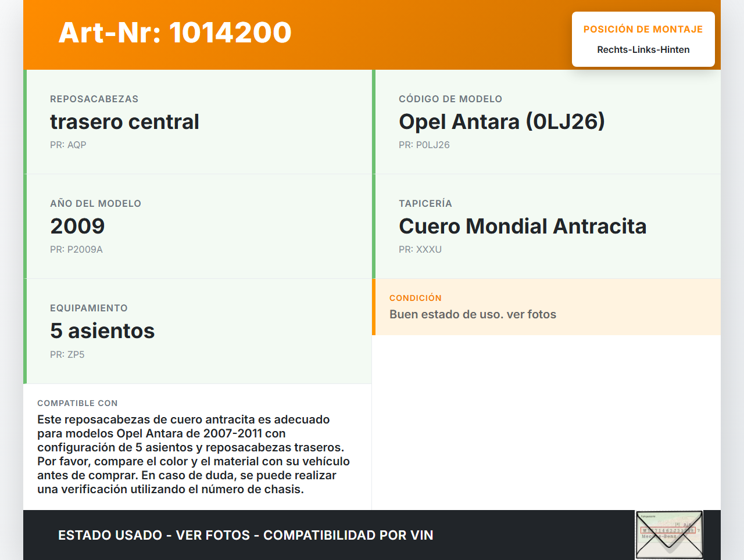Click the Reposacabezas field label
744x560 pixels.
pyautogui.click(x=94, y=99)
